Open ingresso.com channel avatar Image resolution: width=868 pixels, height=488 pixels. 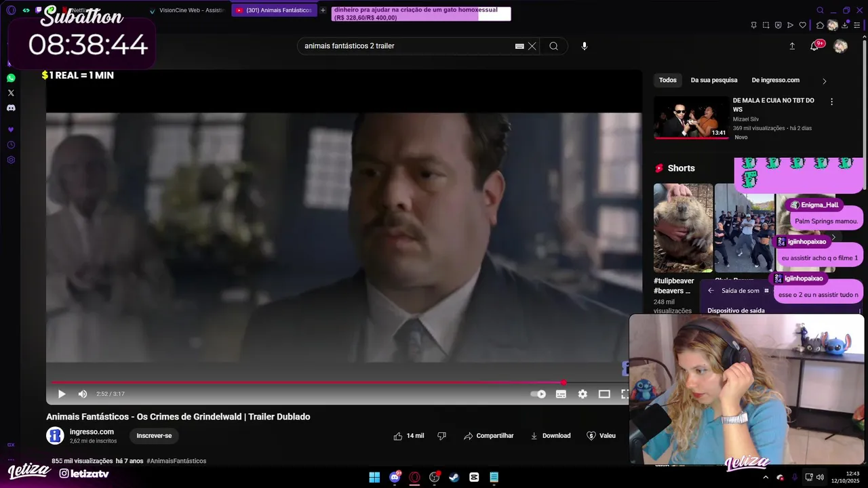pos(55,436)
